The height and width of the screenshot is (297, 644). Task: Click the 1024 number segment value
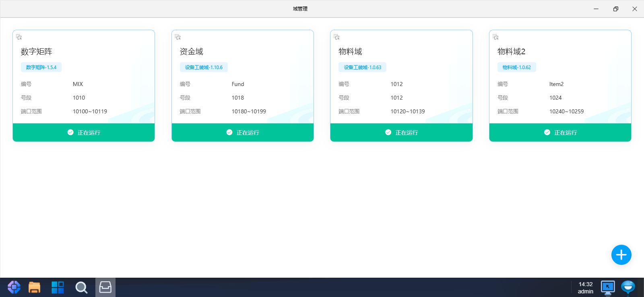coord(555,98)
